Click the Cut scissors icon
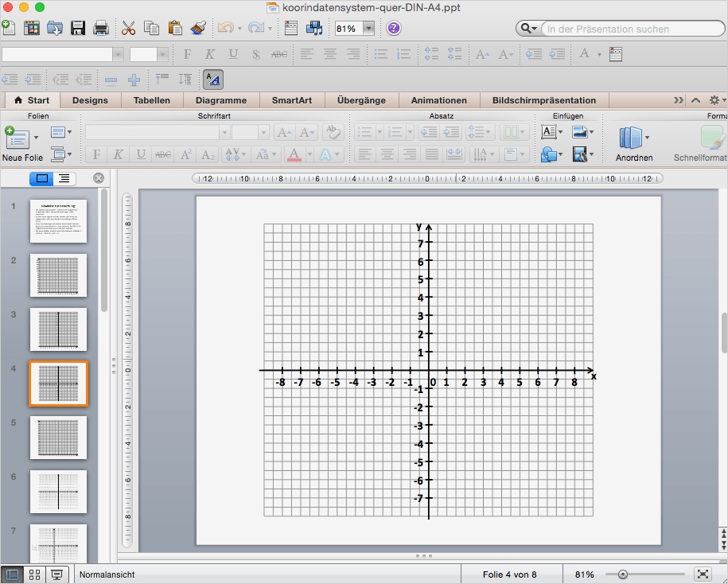 128,29
